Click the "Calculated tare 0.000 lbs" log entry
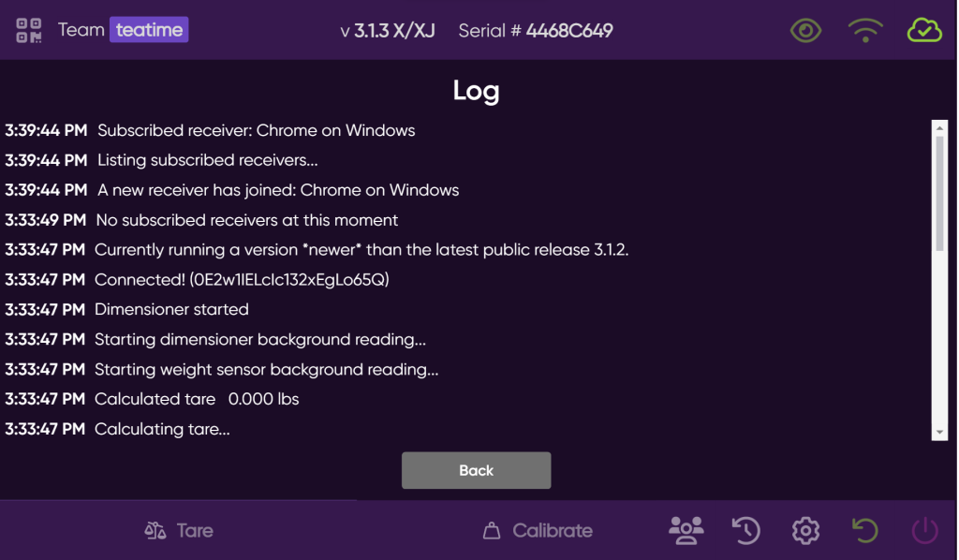Viewport: 959px width, 560px height. point(197,399)
